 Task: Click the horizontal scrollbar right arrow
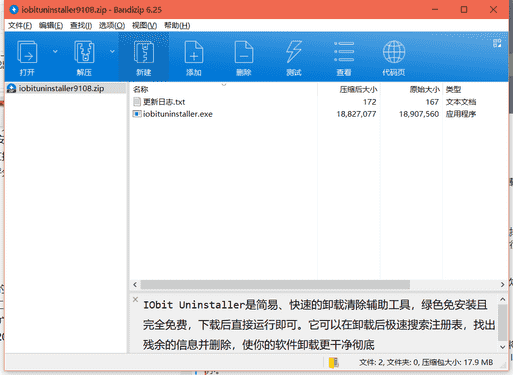click(502, 285)
